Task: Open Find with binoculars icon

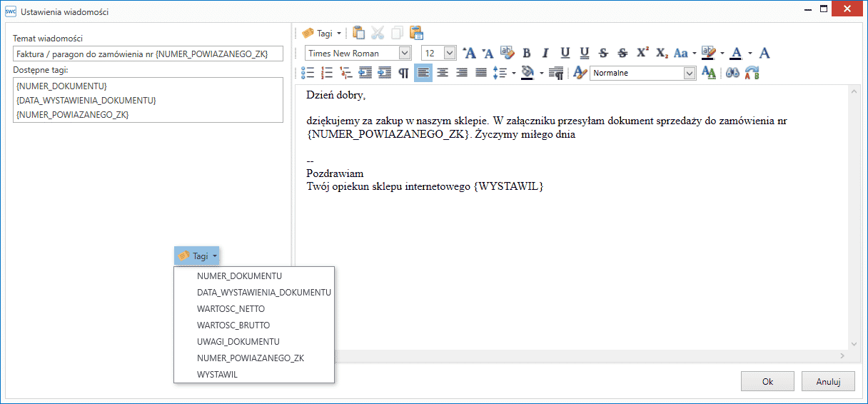Action: tap(732, 73)
